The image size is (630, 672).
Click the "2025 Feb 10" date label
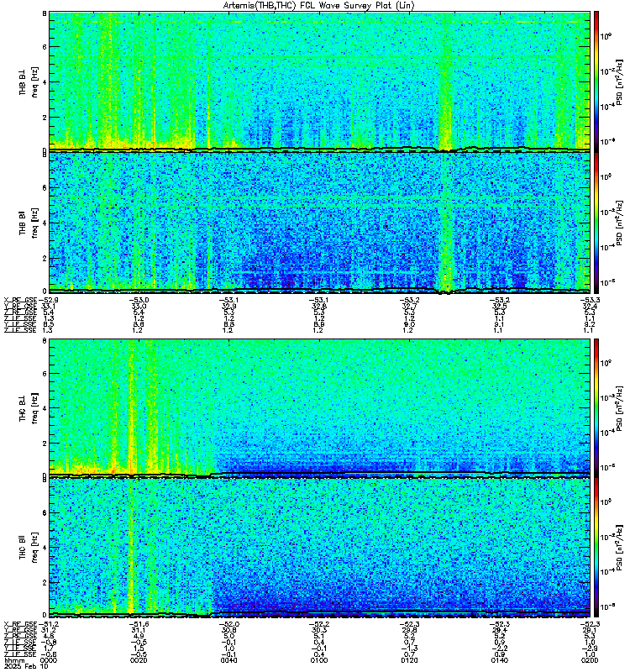(x=26, y=666)
